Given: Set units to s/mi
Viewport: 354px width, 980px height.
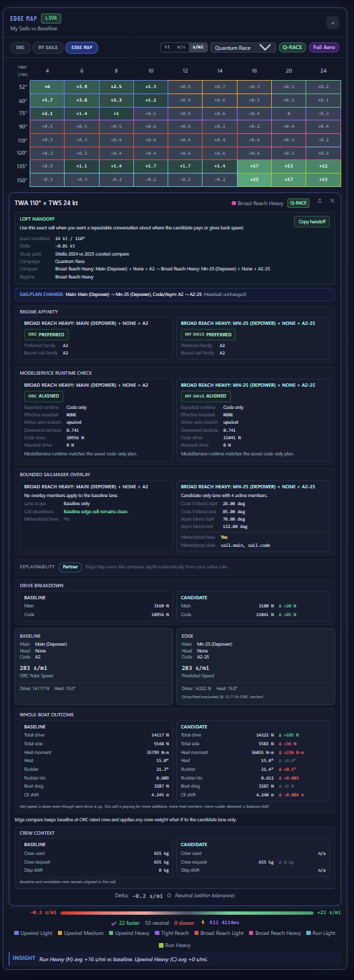Looking at the screenshot, I should tap(198, 47).
